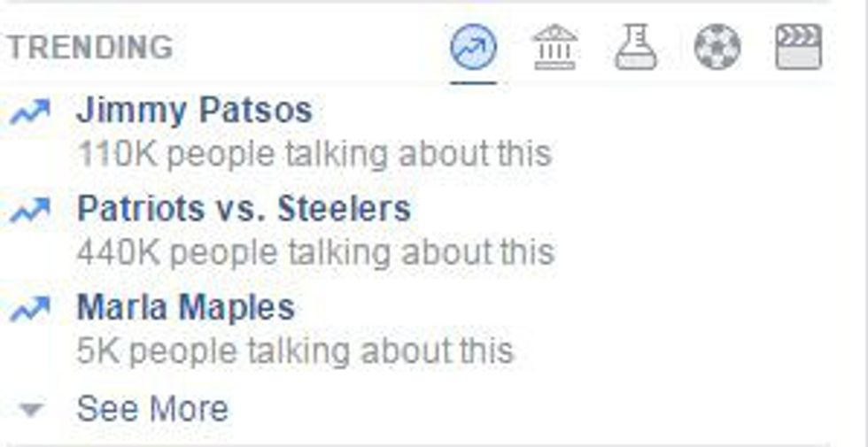Expand list with See More arrow
Screen dimensions: 868x447
(x=32, y=409)
